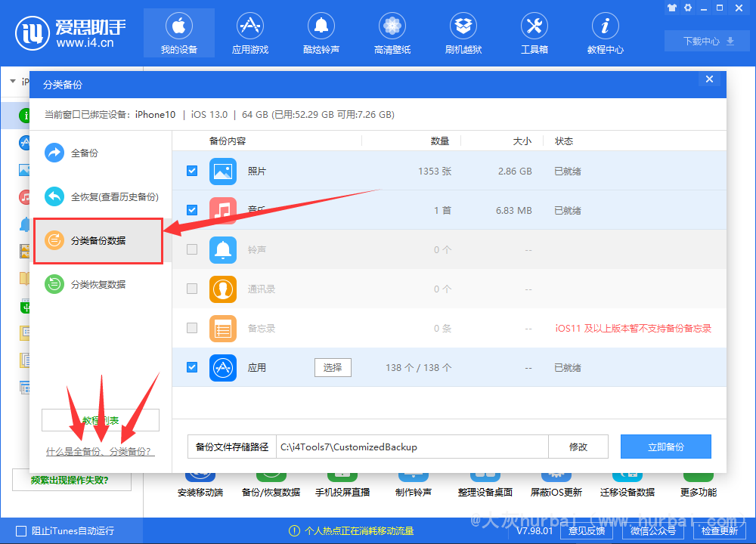Click the backup storage path field
Viewport: 756px width, 544px height.
pos(411,447)
